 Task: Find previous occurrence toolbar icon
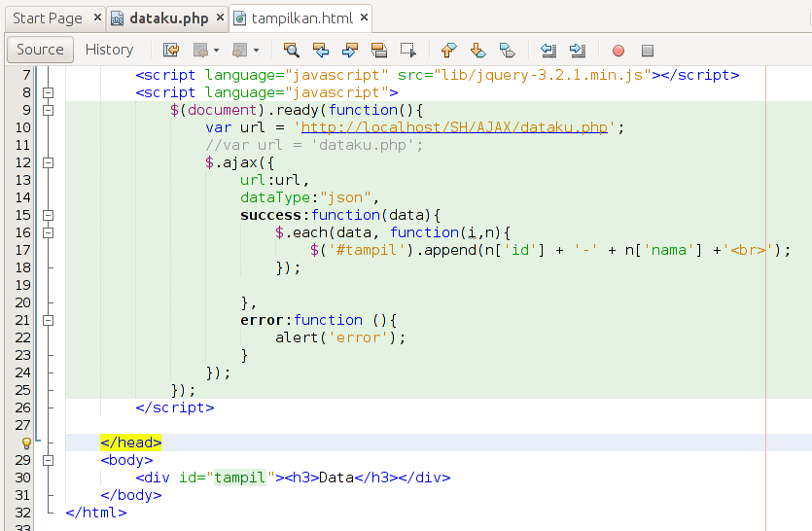tap(321, 51)
